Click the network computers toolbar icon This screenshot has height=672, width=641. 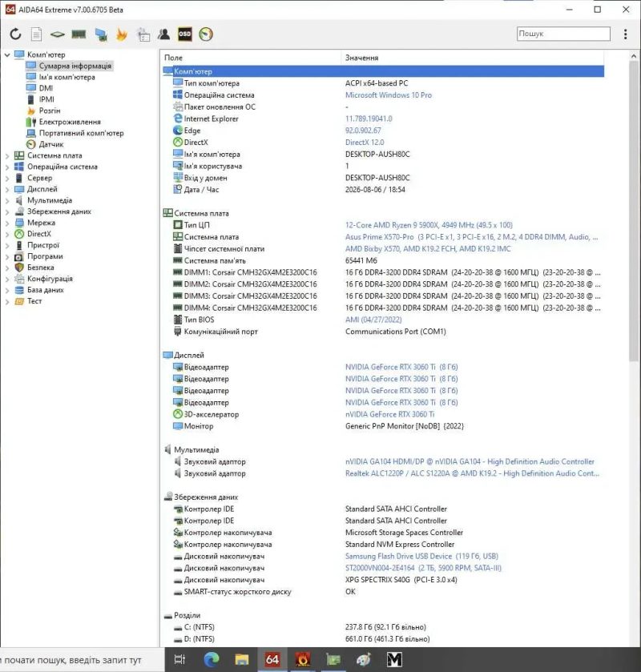coord(101,34)
